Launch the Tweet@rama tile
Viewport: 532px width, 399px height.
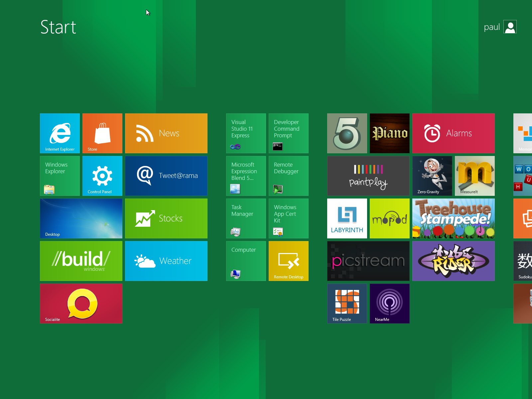pos(166,176)
